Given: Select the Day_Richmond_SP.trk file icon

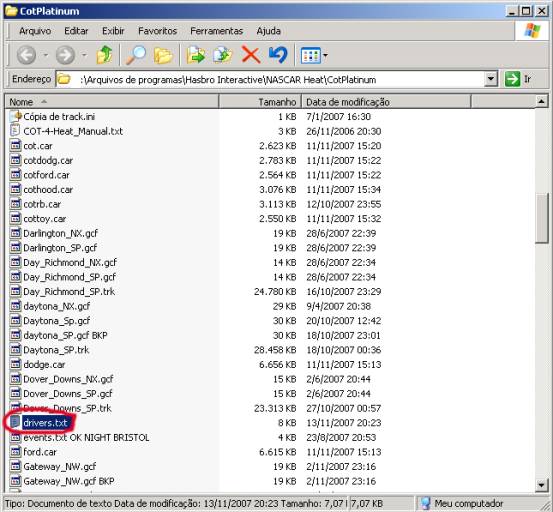Looking at the screenshot, I should point(15,291).
